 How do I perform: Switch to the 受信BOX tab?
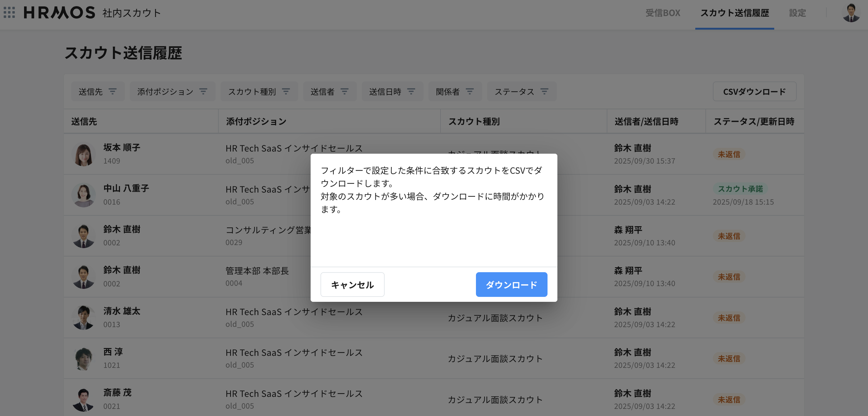(x=663, y=13)
